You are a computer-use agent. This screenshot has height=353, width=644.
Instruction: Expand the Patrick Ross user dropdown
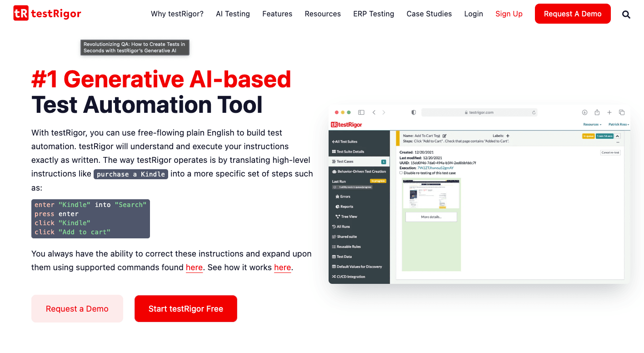(x=619, y=124)
